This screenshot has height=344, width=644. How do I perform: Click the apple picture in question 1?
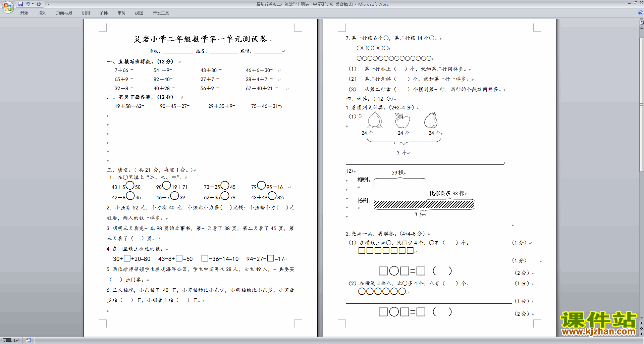coord(402,120)
